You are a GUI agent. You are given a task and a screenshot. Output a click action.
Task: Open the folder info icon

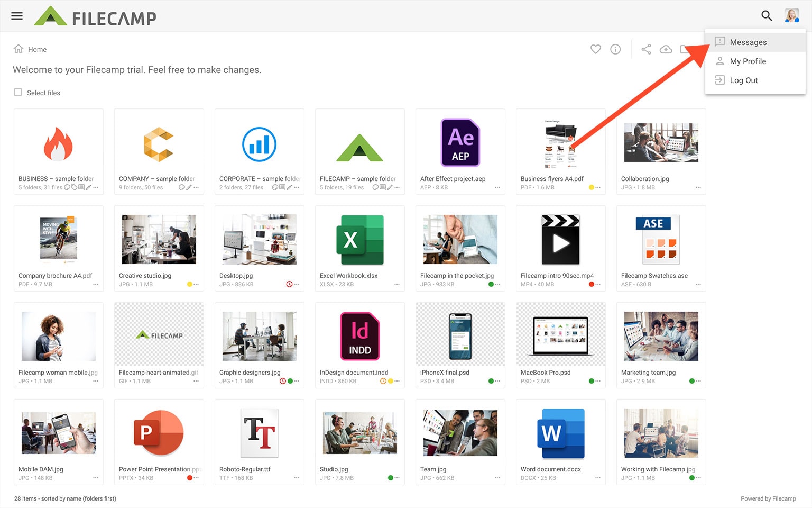pos(615,49)
